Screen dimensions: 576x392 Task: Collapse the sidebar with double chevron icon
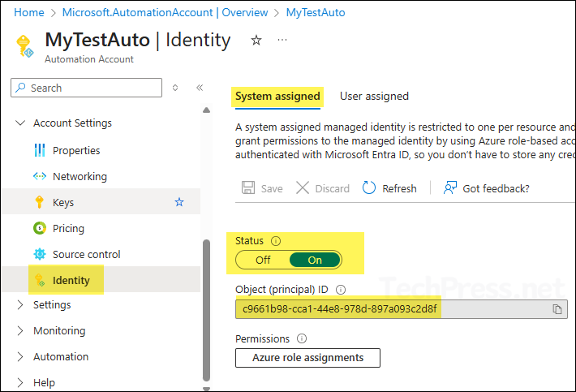click(200, 88)
